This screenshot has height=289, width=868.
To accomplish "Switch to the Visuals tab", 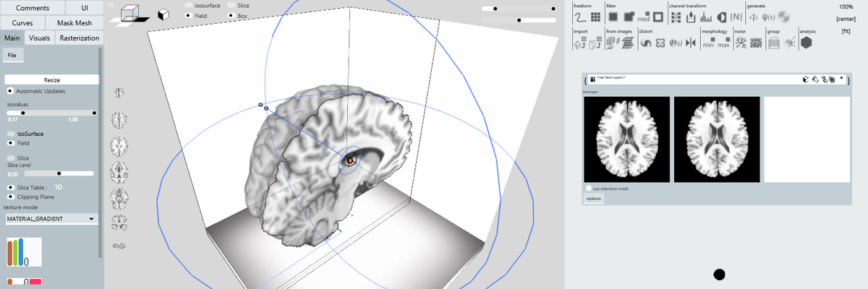I will point(40,38).
